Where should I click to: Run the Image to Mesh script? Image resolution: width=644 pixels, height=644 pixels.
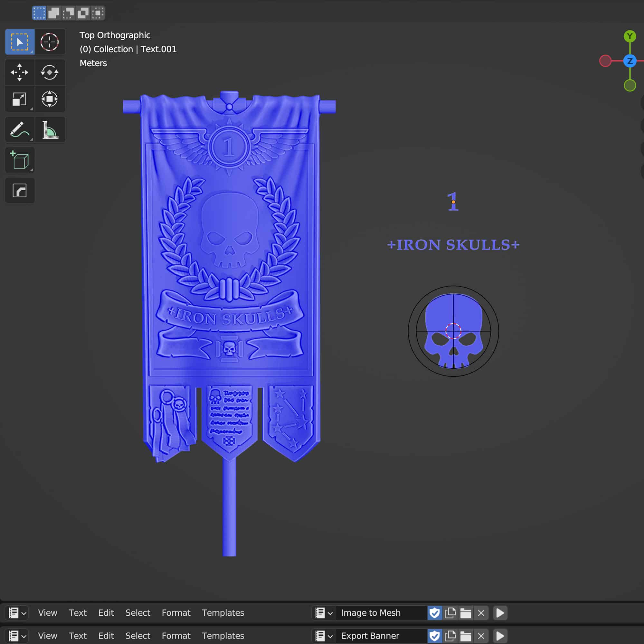pos(500,613)
